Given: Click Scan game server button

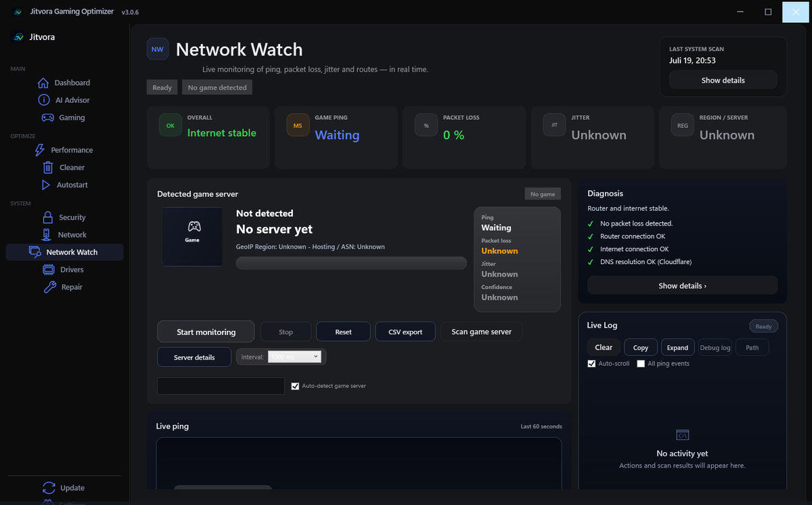Looking at the screenshot, I should coord(481,332).
